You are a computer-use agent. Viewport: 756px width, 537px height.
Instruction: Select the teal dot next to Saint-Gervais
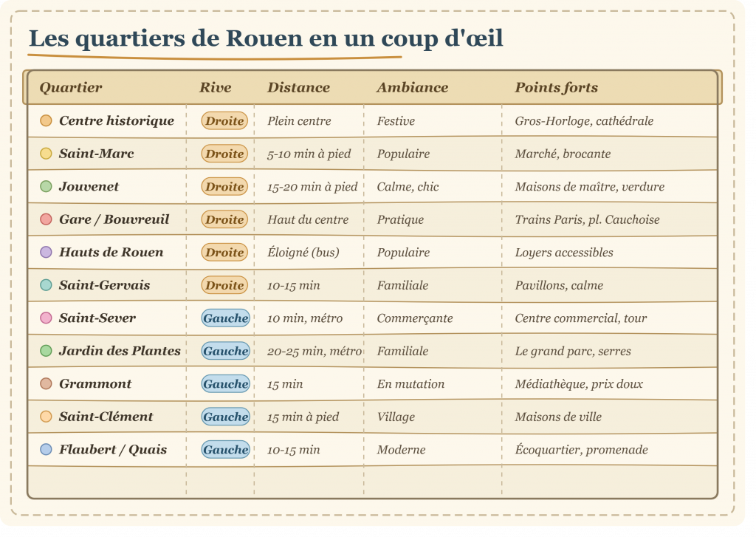pyautogui.click(x=46, y=284)
